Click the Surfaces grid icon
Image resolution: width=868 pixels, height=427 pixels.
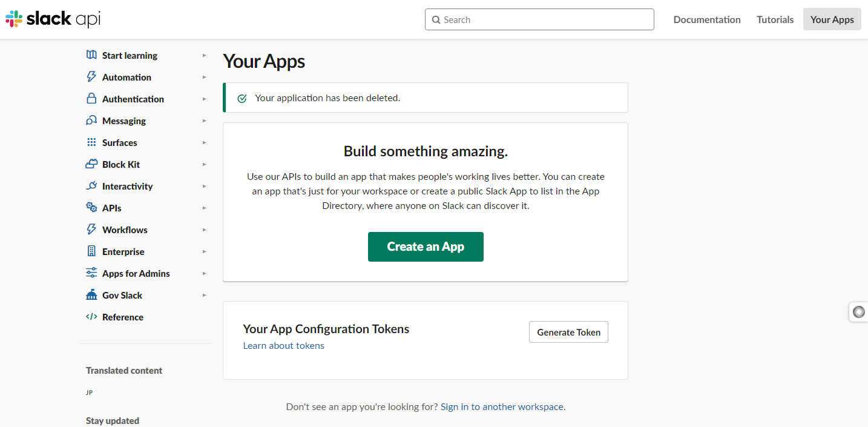[91, 142]
